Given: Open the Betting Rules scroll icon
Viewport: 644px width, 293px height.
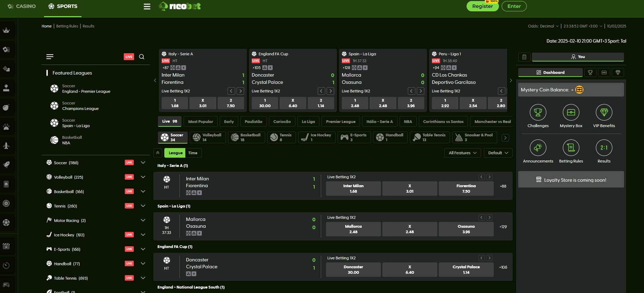Looking at the screenshot, I should [x=571, y=148].
